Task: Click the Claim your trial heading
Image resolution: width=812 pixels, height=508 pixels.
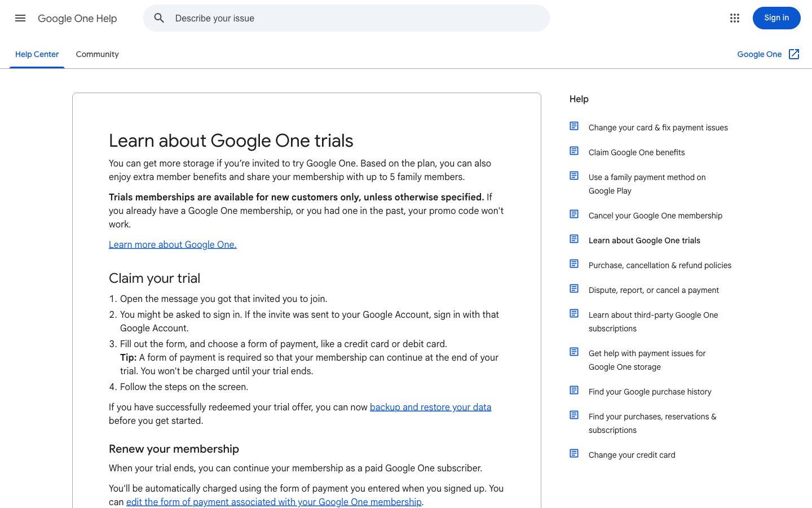Action: point(155,278)
